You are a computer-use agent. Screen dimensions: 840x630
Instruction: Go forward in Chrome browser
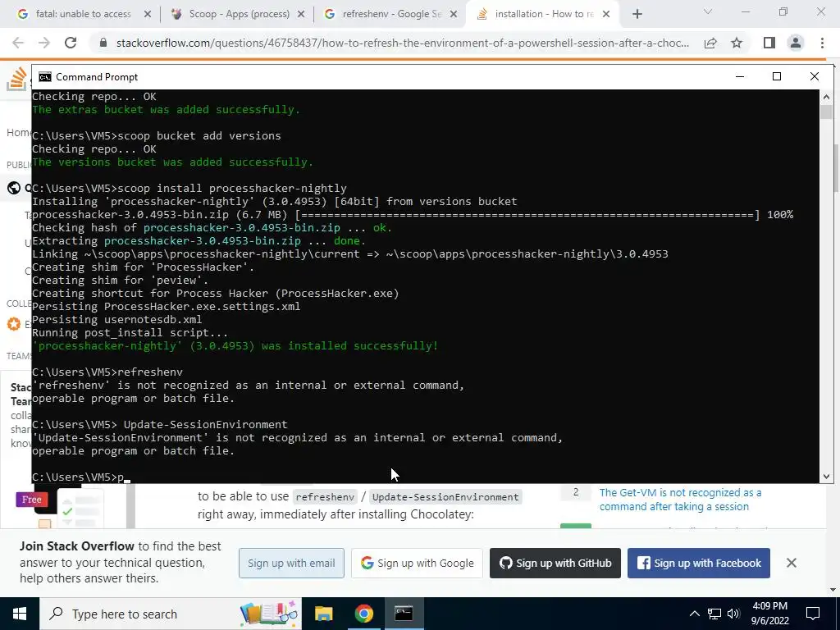coord(44,43)
